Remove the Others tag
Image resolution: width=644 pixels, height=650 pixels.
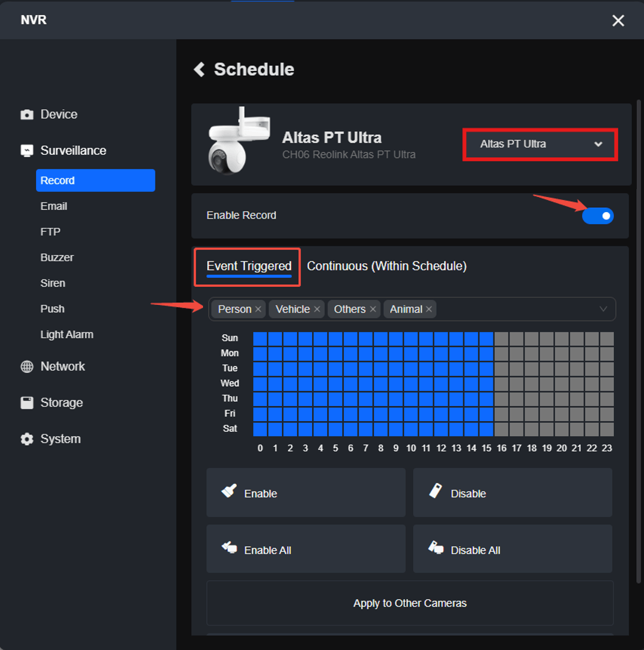373,309
